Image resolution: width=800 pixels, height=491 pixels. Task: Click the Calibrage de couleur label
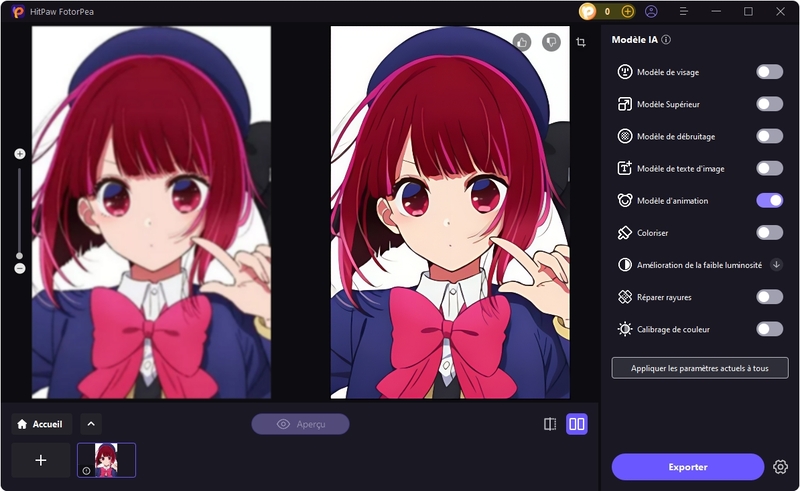point(673,330)
